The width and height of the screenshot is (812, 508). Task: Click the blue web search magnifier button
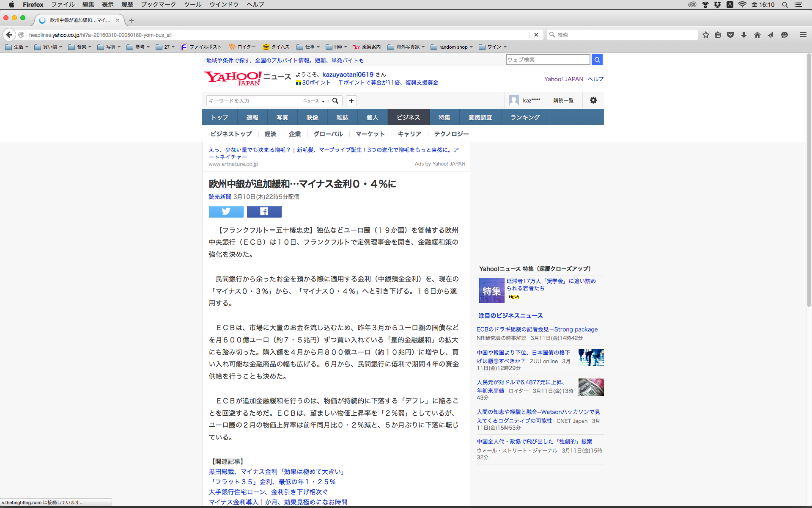pos(597,60)
